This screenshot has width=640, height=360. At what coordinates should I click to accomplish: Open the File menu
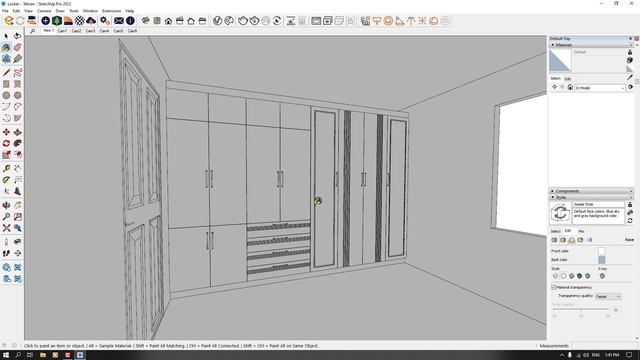click(x=5, y=11)
